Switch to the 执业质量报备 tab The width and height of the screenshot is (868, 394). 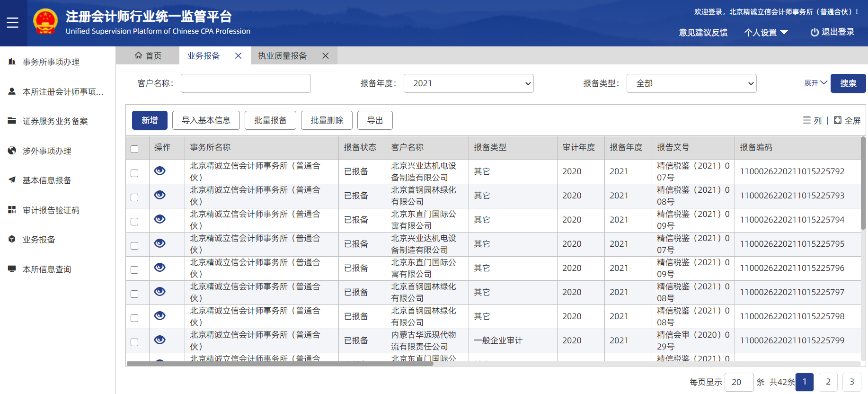(283, 56)
